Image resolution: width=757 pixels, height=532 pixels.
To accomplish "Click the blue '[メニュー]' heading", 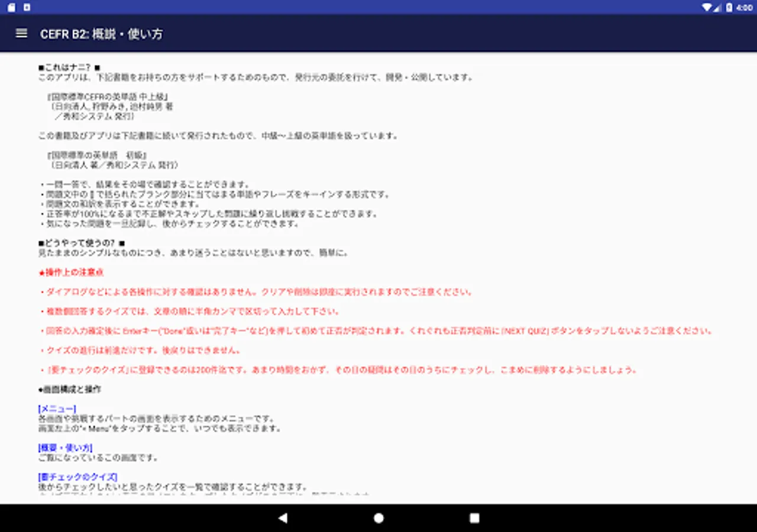I will (x=57, y=409).
